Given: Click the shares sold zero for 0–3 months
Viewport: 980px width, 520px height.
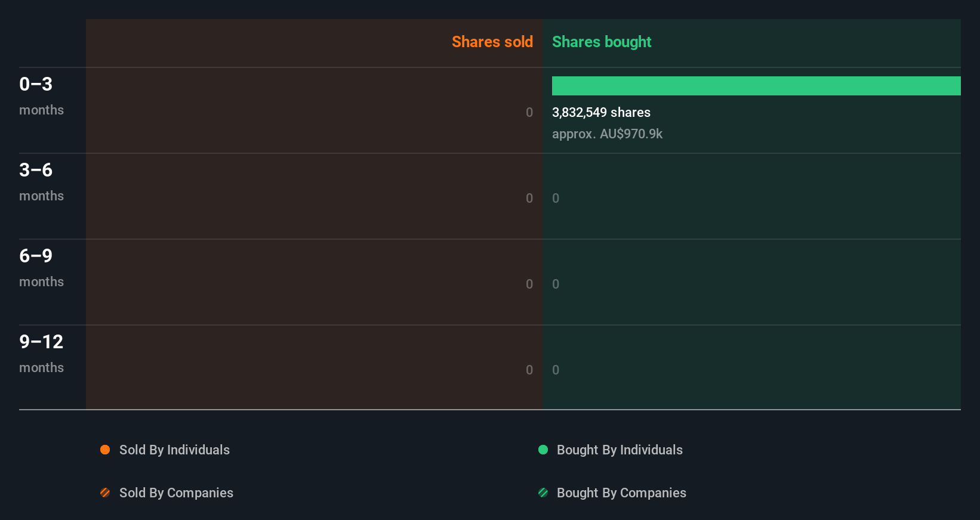Looking at the screenshot, I should [x=529, y=112].
